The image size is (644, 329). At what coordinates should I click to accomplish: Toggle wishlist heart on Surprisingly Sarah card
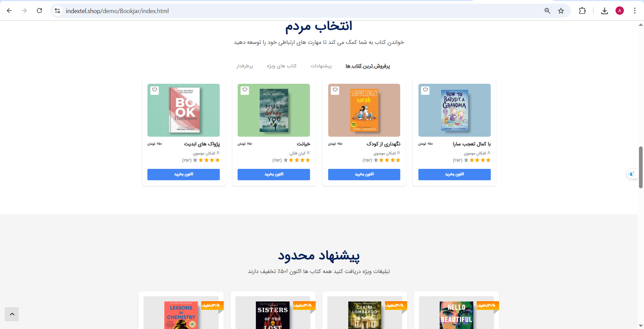click(x=335, y=90)
